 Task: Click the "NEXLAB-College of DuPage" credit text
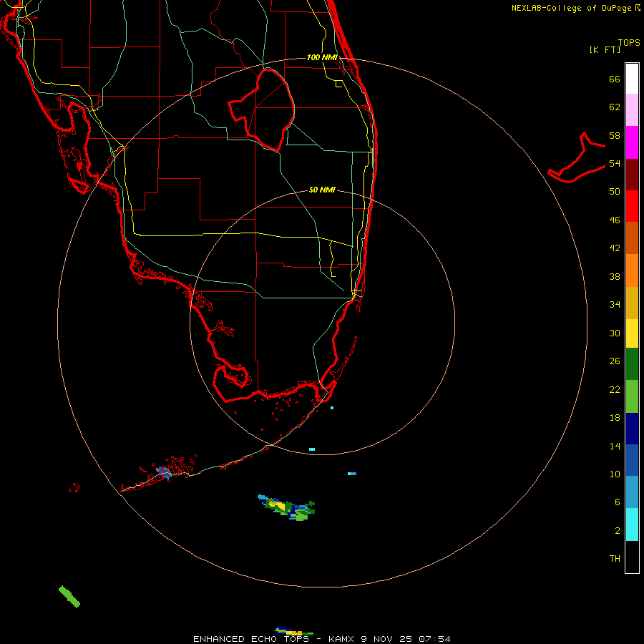(x=571, y=8)
